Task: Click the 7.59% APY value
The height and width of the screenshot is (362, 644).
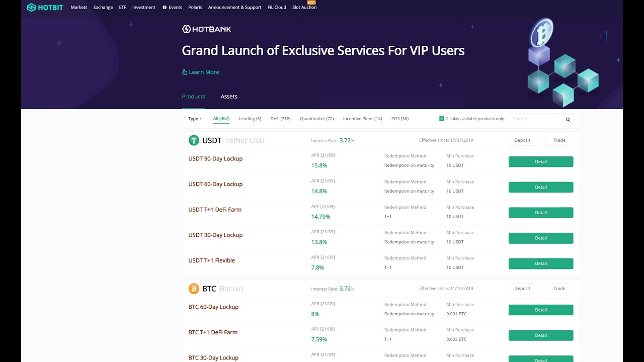Action: (x=319, y=339)
